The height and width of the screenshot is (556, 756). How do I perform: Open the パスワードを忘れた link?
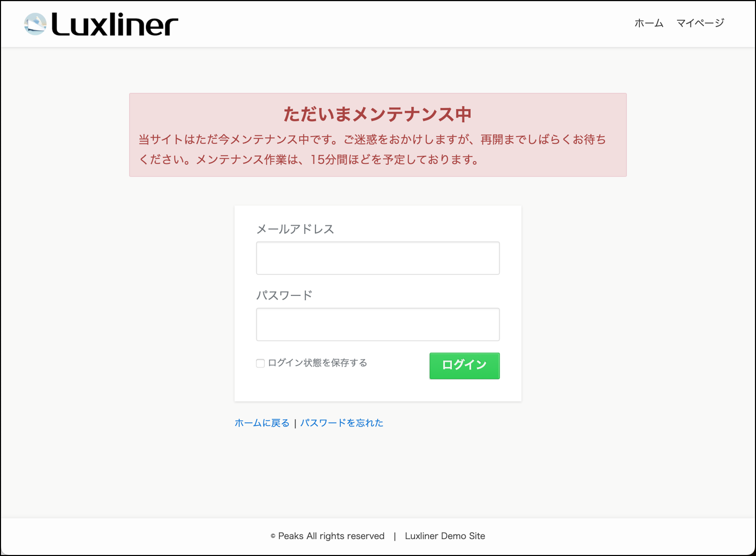pyautogui.click(x=342, y=423)
